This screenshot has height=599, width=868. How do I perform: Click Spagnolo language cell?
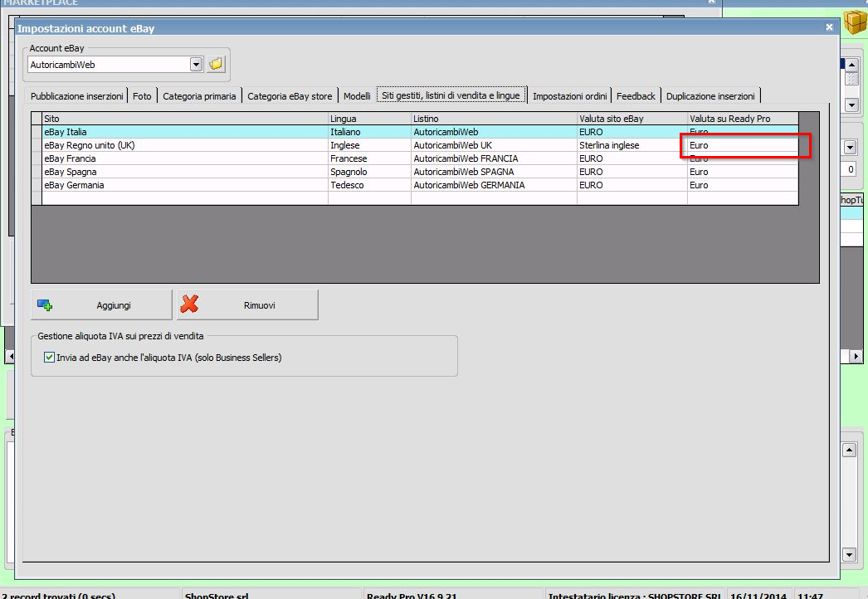[x=369, y=172]
